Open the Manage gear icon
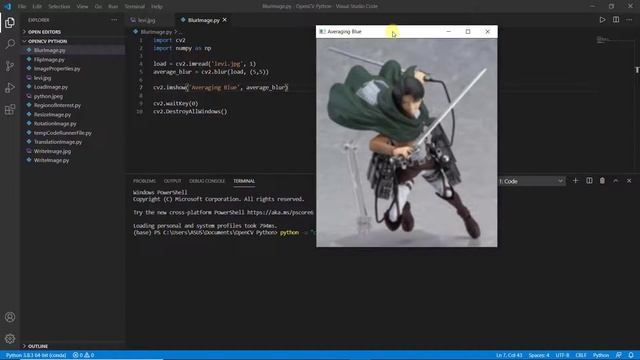This screenshot has width=640, height=360. (x=10, y=338)
